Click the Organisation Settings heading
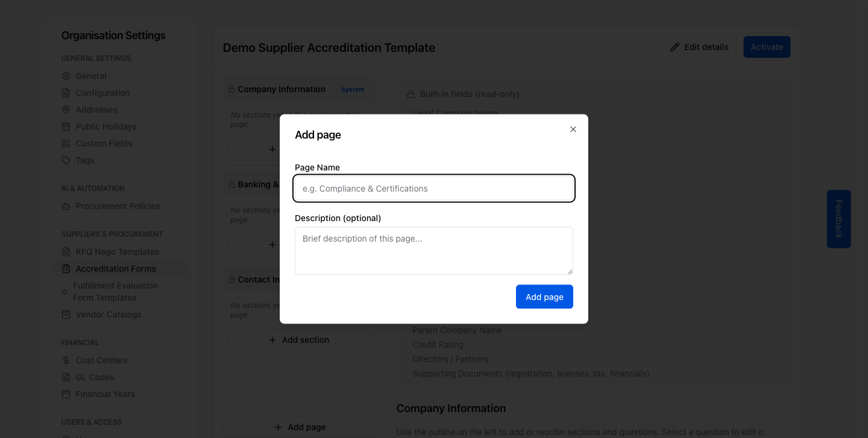Image resolution: width=868 pixels, height=438 pixels. pos(113,36)
